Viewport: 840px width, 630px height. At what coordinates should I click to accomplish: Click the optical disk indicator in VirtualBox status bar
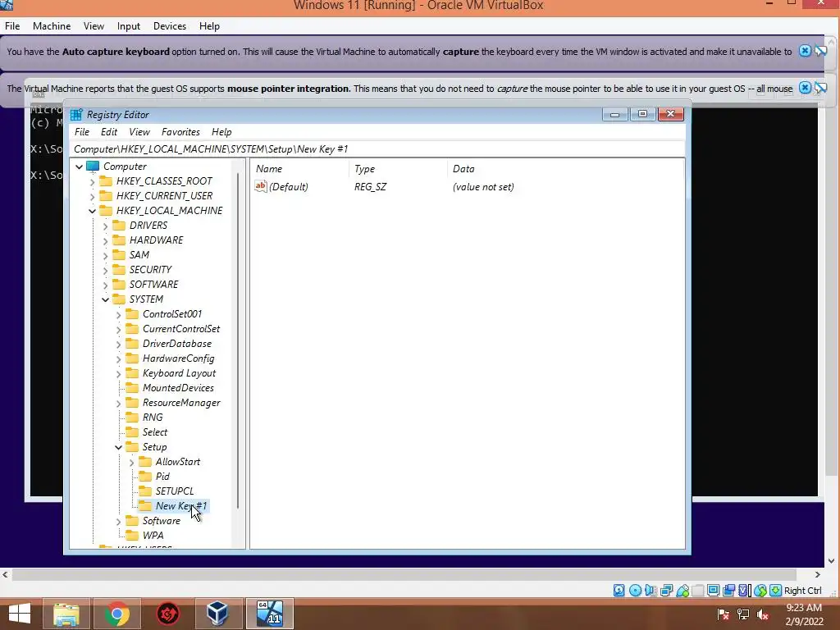point(635,591)
